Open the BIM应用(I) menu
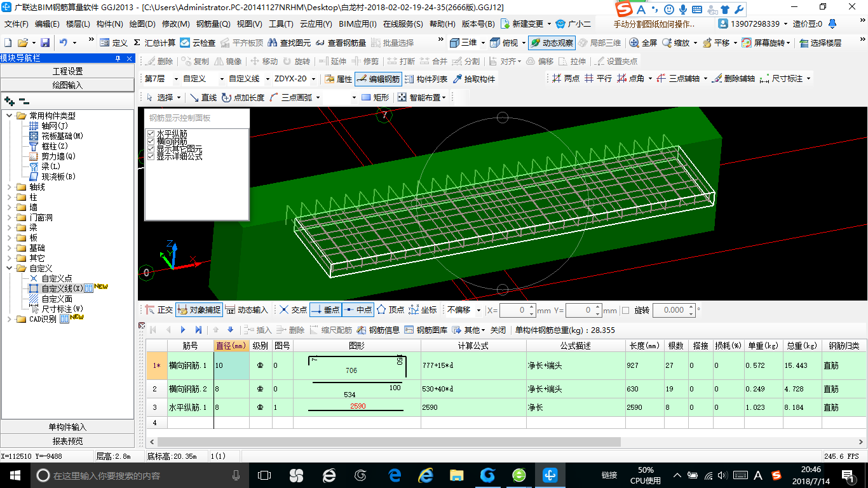 358,24
